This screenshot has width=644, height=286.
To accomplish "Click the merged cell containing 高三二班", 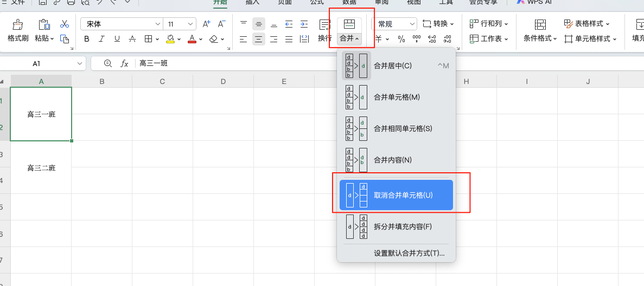I will click(x=41, y=168).
